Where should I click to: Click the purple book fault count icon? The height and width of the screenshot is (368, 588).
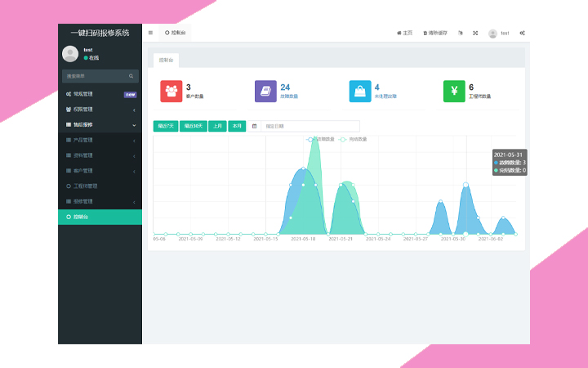pos(265,91)
